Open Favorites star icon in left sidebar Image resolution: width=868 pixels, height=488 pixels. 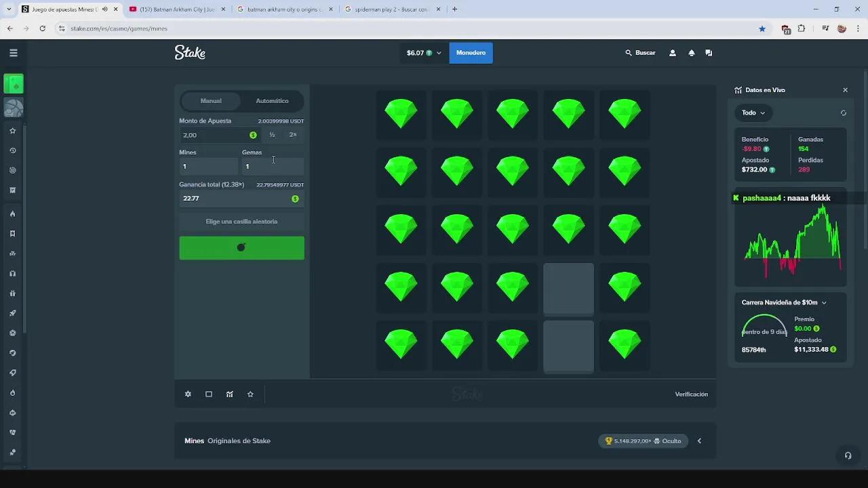pos(12,131)
